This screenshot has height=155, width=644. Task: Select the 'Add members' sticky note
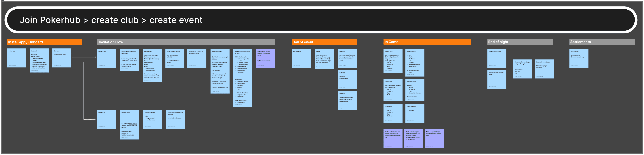[129, 124]
